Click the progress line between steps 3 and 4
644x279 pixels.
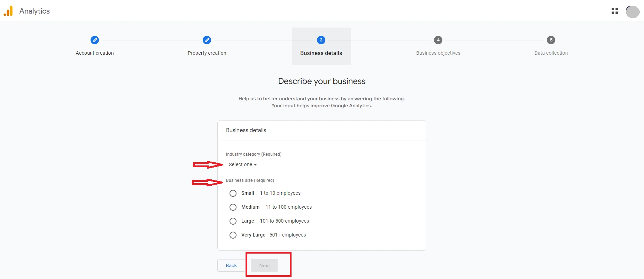point(380,40)
